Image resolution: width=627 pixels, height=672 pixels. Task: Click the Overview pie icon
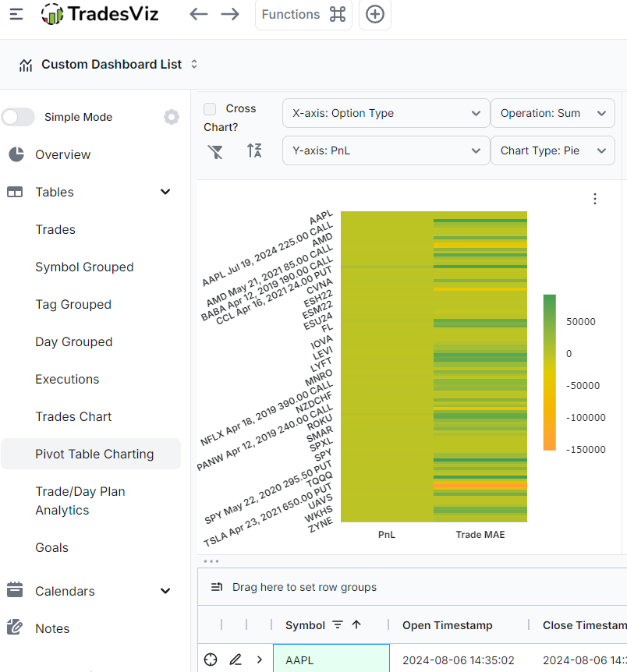[x=16, y=154]
